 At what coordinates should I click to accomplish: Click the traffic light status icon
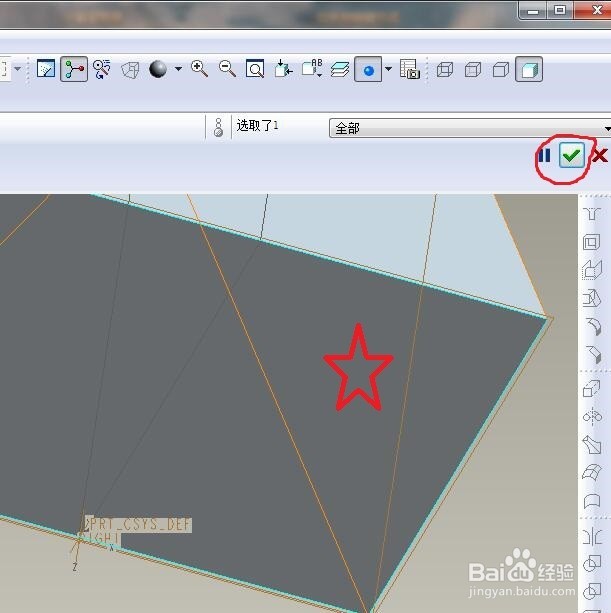[219, 127]
